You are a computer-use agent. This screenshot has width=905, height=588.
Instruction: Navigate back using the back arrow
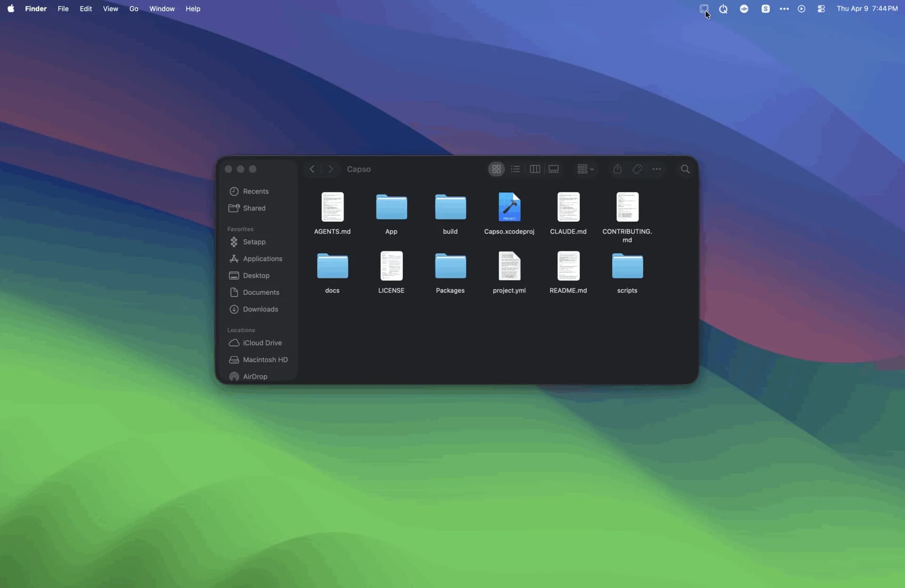pos(312,169)
